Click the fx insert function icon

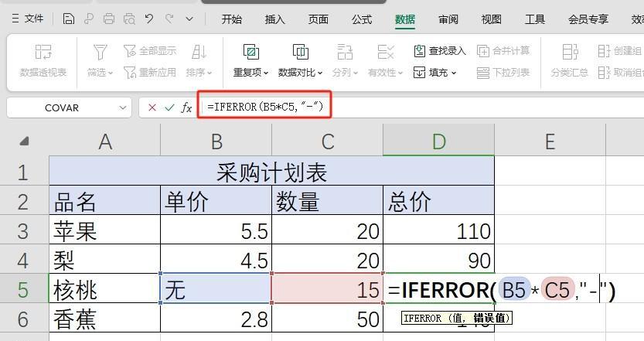(186, 107)
